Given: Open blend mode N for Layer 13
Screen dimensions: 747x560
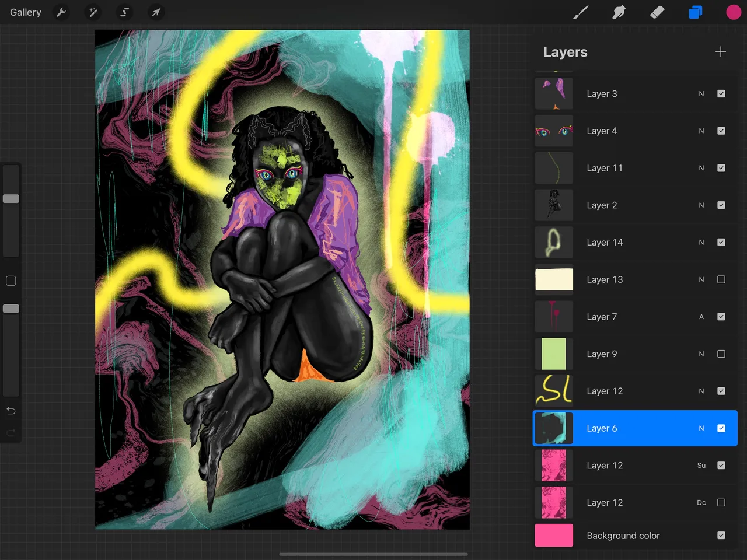Looking at the screenshot, I should (701, 279).
